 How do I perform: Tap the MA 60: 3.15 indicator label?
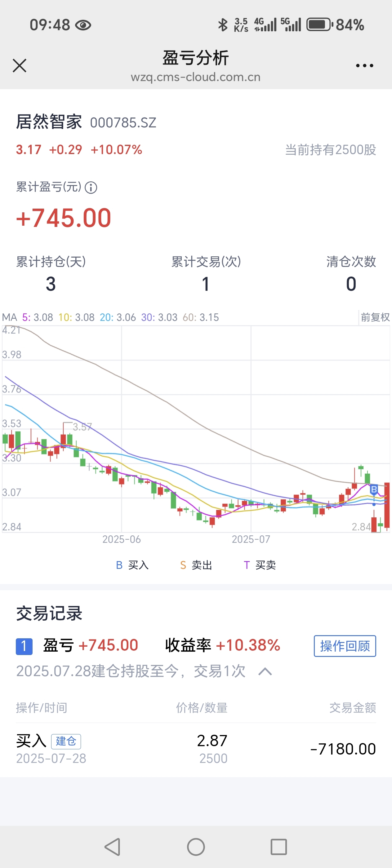pyautogui.click(x=201, y=317)
